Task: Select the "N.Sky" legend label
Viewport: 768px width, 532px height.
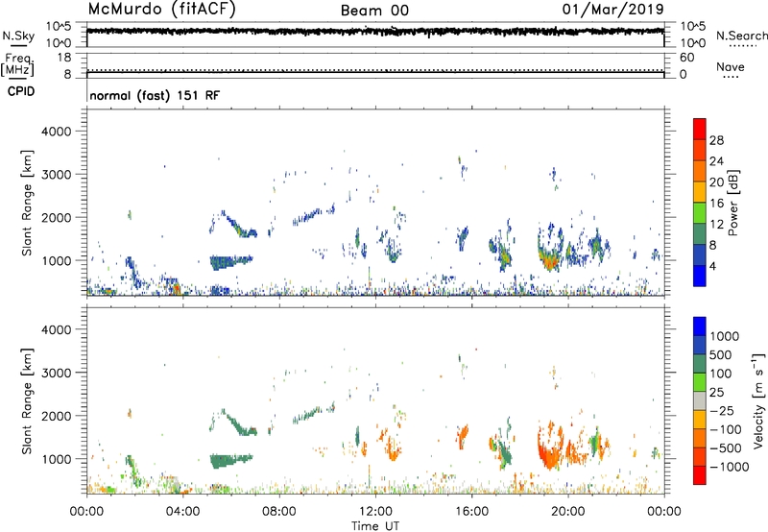Action: tap(18, 36)
